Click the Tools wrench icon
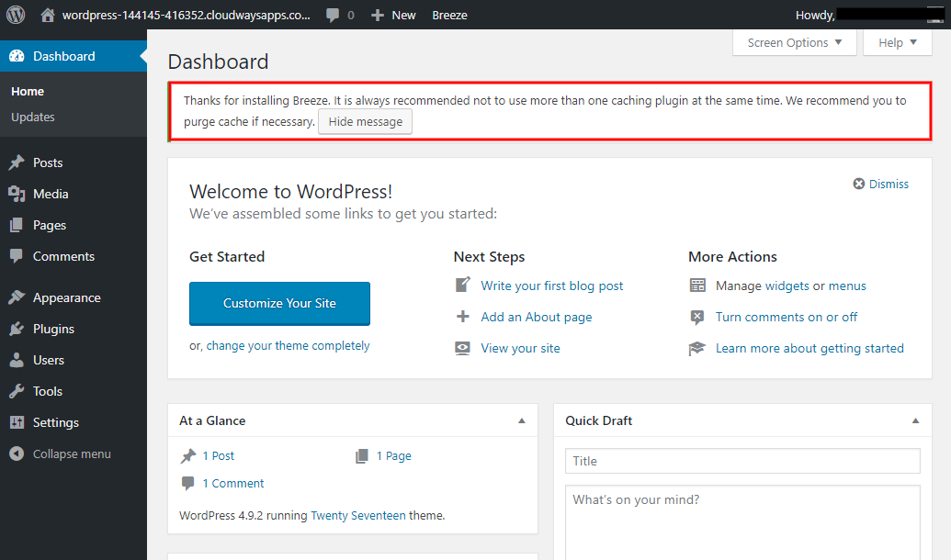This screenshot has height=560, width=951. [x=17, y=391]
